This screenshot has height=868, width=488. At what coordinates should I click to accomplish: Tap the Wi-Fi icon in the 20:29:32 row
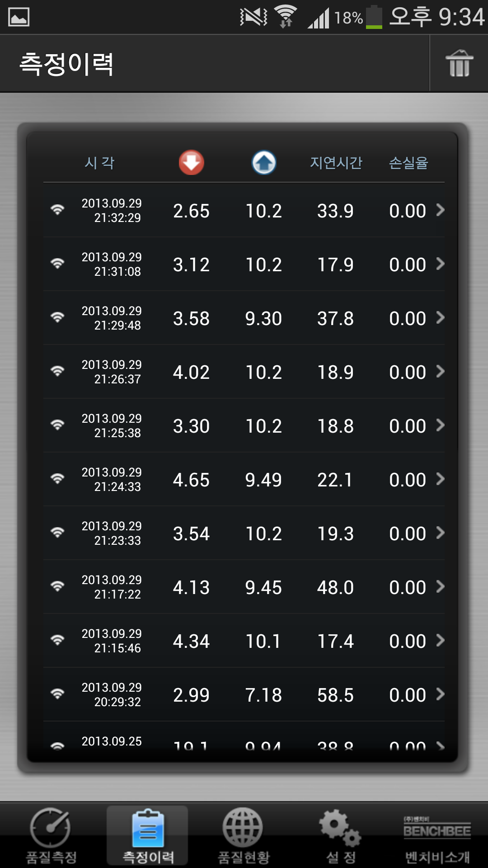[x=57, y=694]
